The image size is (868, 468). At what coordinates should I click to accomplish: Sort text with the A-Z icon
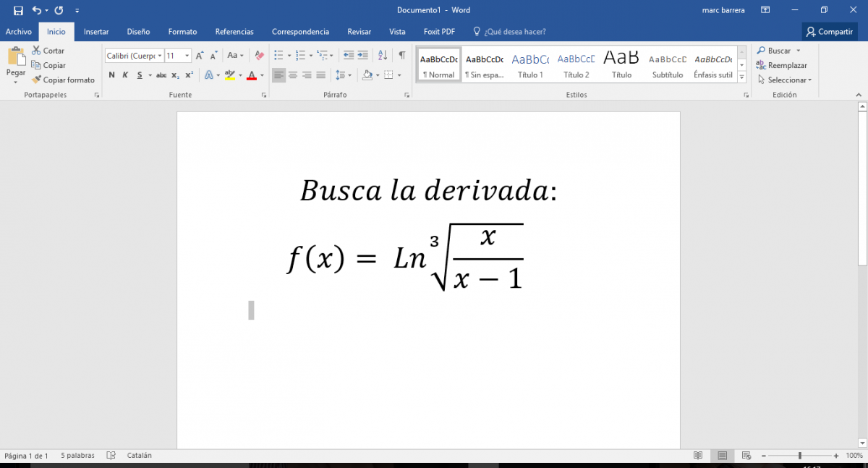coord(383,56)
